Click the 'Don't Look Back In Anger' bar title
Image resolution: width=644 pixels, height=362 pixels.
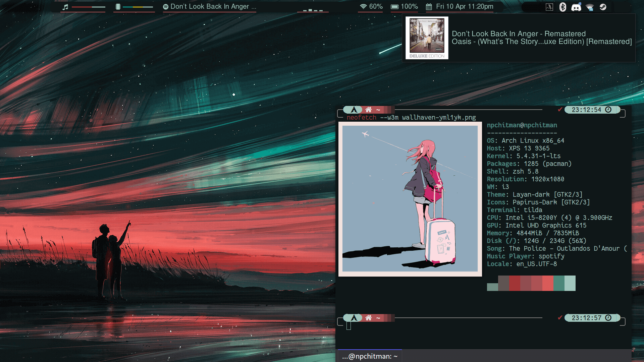(x=213, y=6)
